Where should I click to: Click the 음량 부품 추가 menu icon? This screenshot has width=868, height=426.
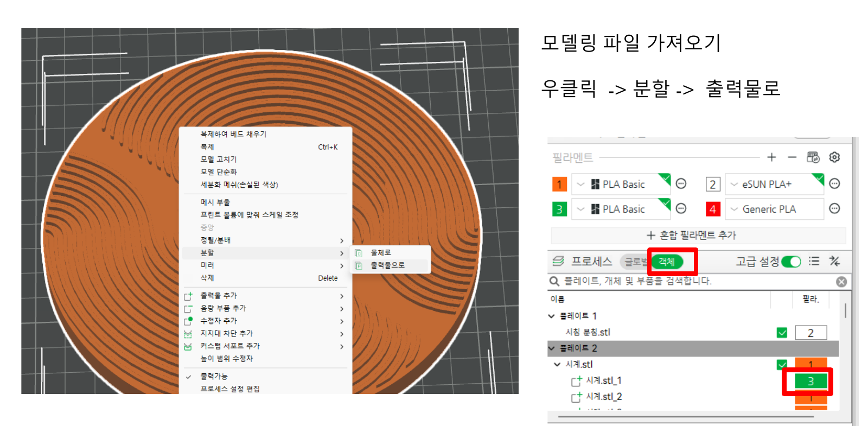188,308
